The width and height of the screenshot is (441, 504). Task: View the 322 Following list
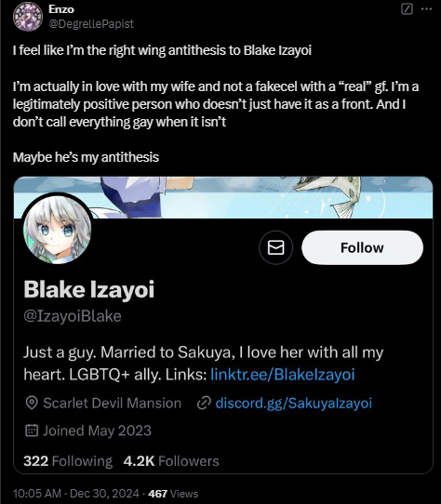[68, 461]
